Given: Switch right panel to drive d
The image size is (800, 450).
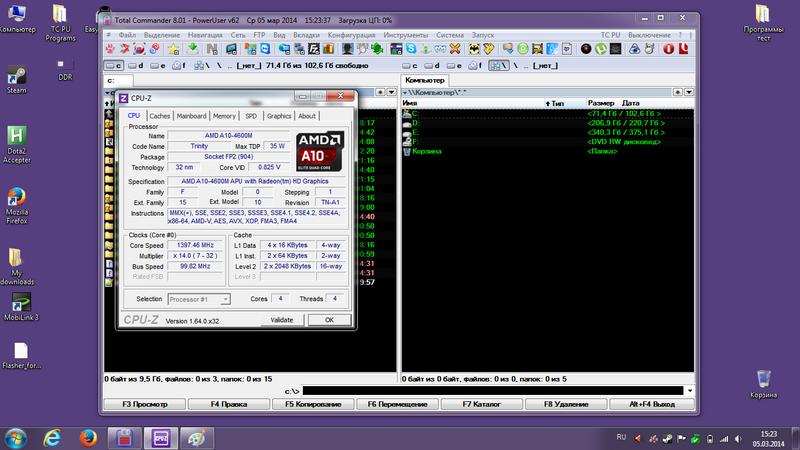Looking at the screenshot, I should (433, 66).
